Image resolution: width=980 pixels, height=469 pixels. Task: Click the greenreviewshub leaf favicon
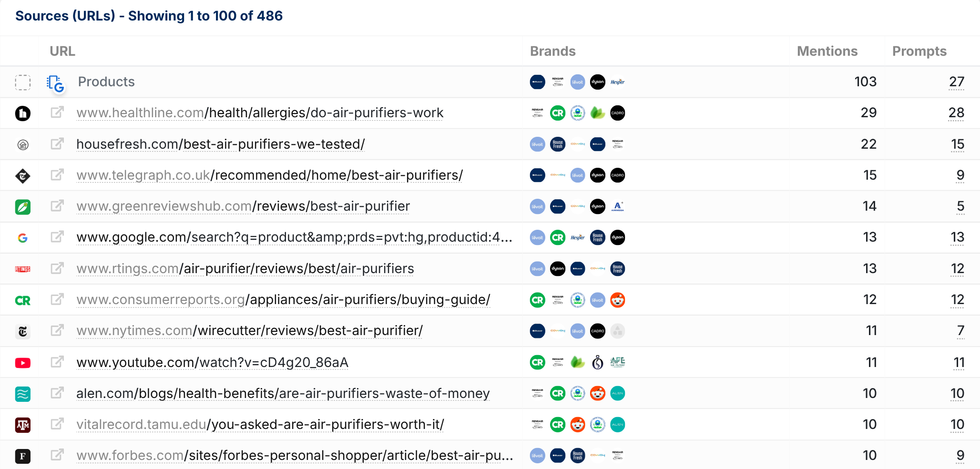pyautogui.click(x=23, y=207)
